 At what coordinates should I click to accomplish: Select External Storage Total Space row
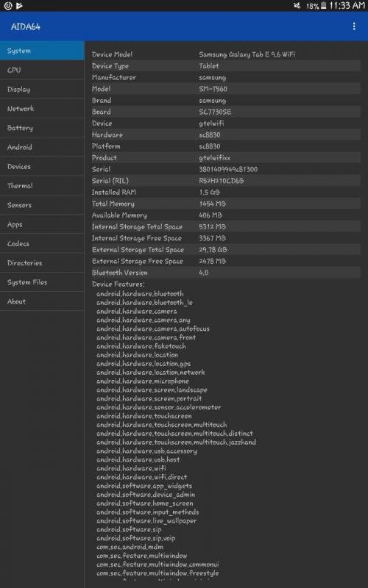(x=226, y=250)
